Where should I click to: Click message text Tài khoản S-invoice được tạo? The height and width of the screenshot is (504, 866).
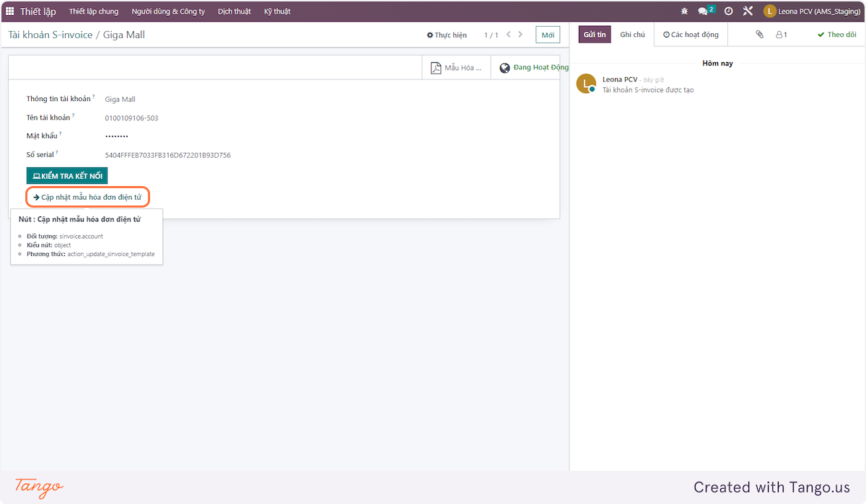[x=648, y=90]
